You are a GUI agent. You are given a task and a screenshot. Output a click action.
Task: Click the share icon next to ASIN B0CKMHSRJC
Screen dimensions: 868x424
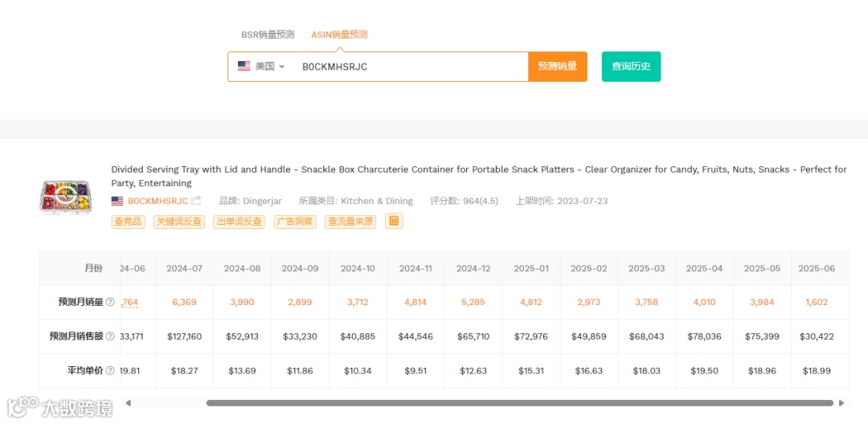pos(196,201)
